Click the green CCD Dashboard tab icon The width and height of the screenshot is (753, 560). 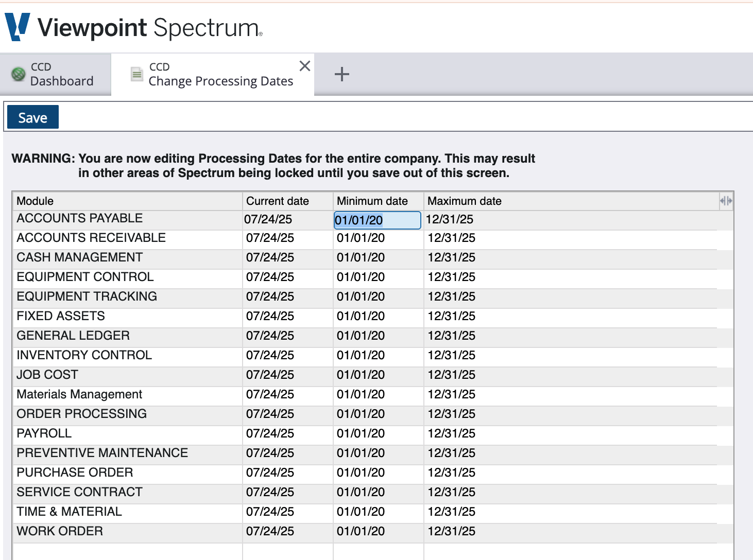(x=19, y=74)
